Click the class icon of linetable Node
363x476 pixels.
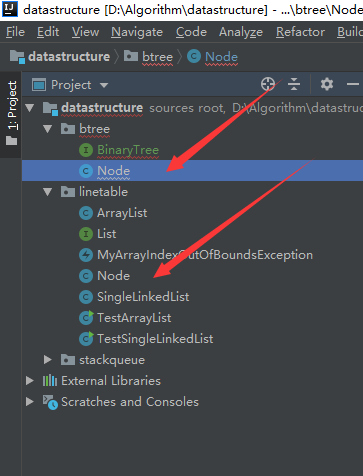(x=86, y=276)
